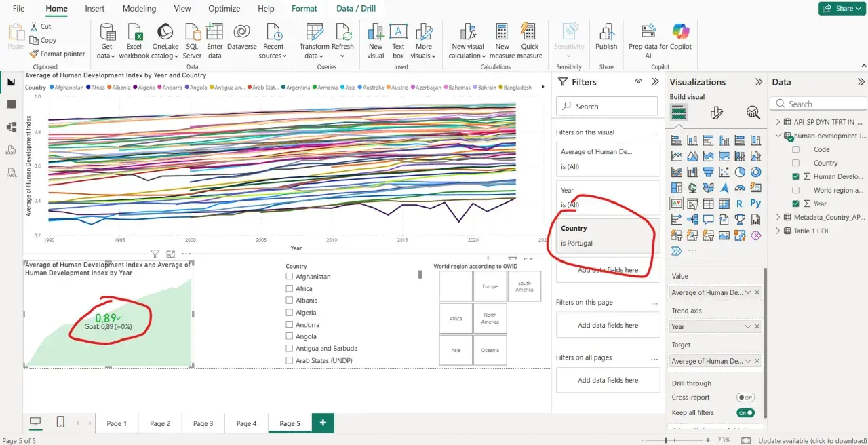Click Prep data for Copilot AI

point(648,40)
